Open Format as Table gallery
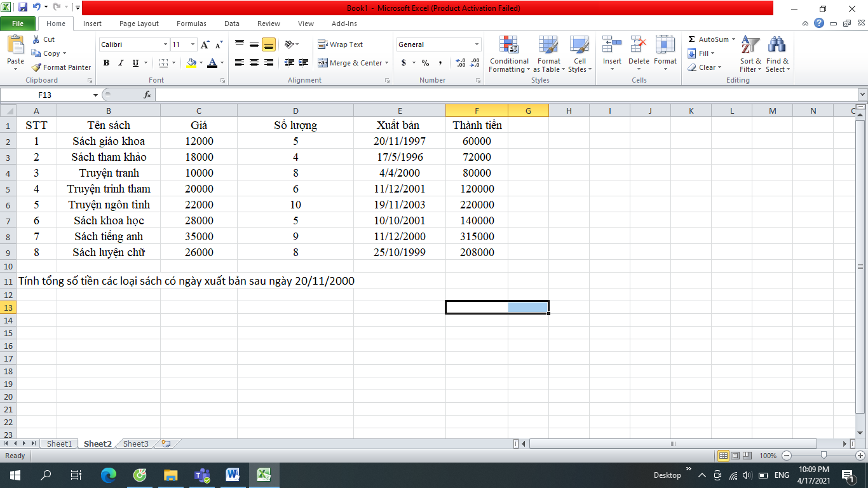This screenshot has width=868, height=488. [548, 54]
